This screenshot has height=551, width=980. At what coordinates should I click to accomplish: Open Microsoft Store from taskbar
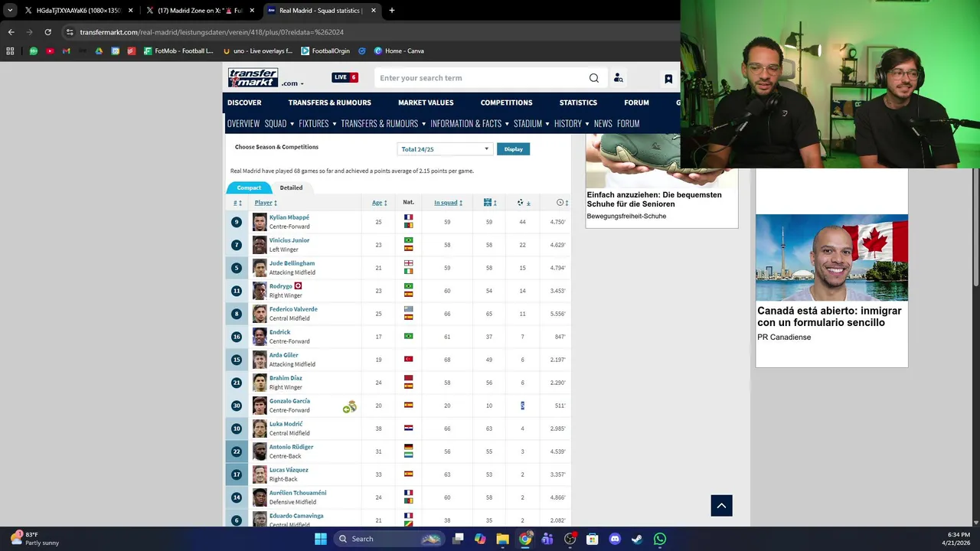pyautogui.click(x=592, y=539)
